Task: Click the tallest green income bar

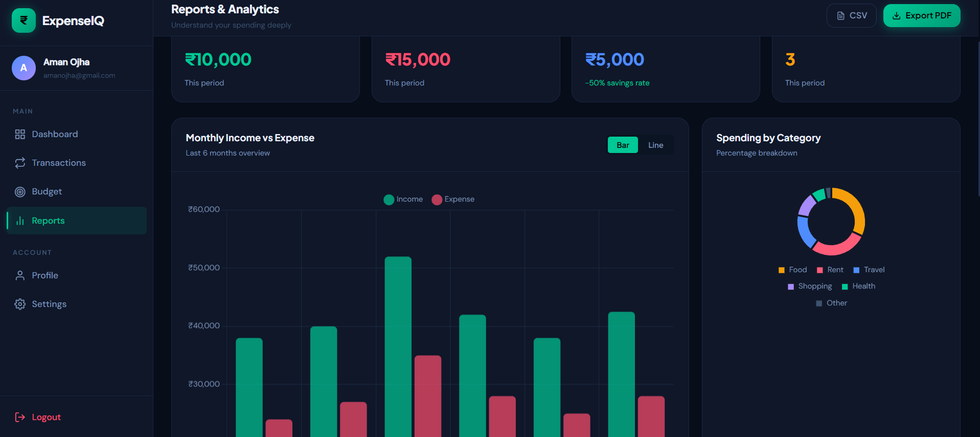Action: pyautogui.click(x=398, y=346)
